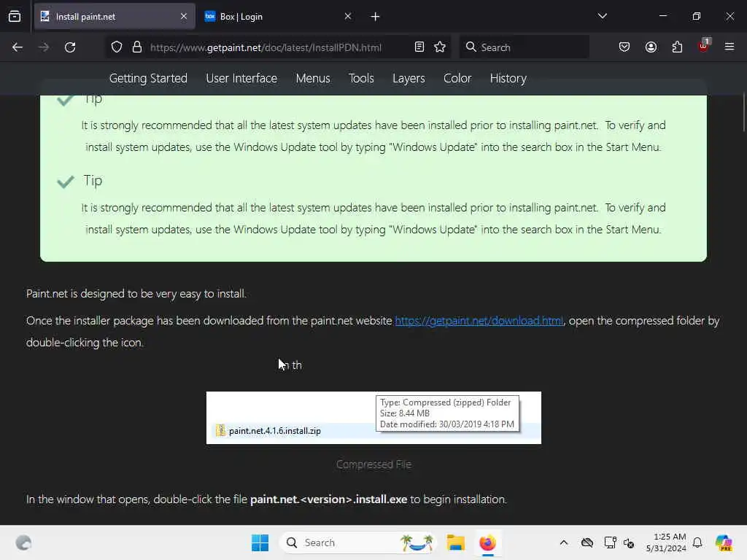Click the "Compressed File" caption text
The height and width of the screenshot is (560, 747).
tap(373, 464)
